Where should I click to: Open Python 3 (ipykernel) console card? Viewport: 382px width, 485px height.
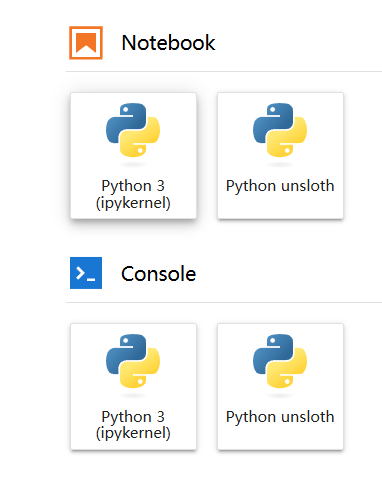pos(133,387)
